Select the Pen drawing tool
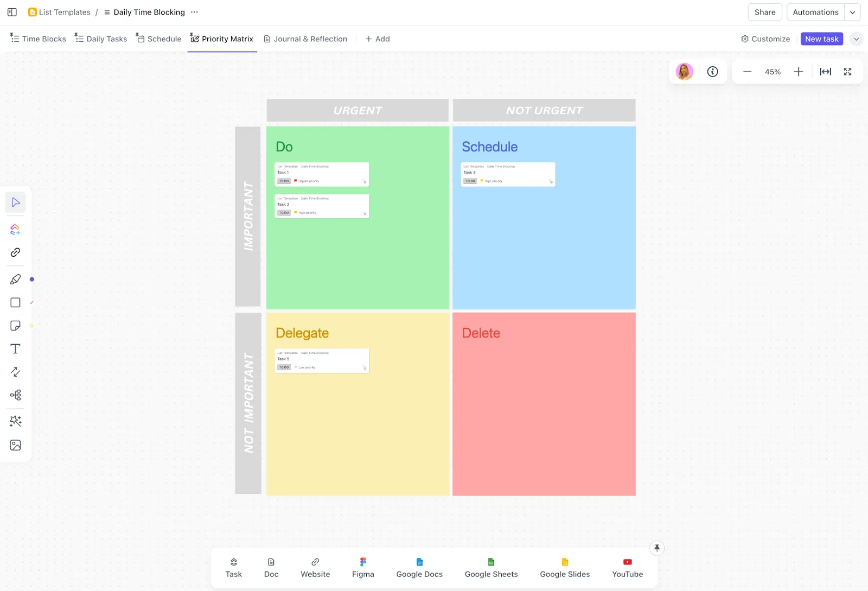This screenshot has width=868, height=591. coord(15,279)
